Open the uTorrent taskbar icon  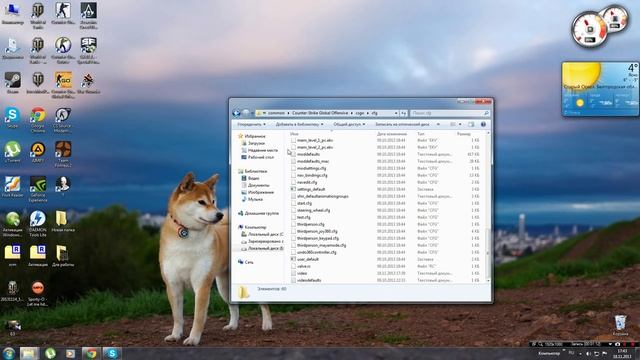[50, 353]
